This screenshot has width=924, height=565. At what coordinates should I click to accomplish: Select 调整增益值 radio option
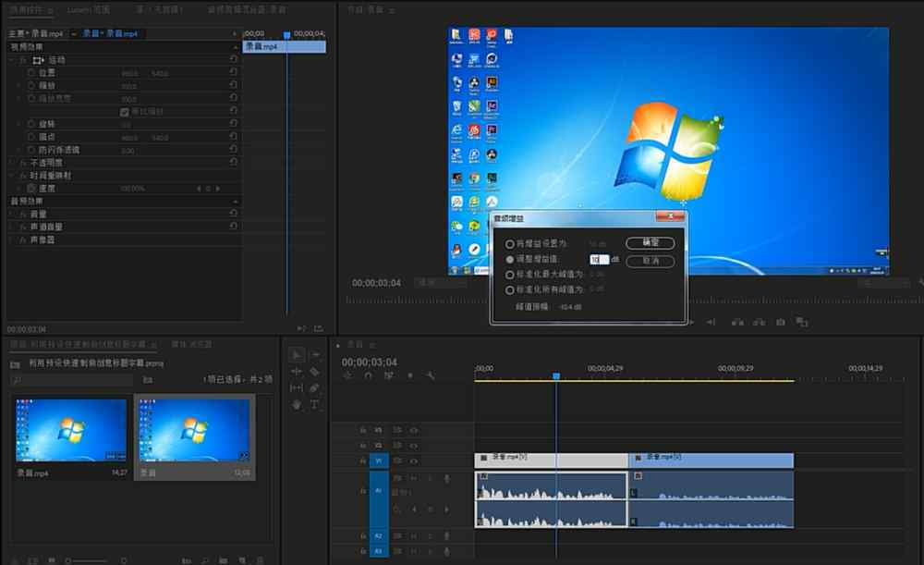[510, 260]
